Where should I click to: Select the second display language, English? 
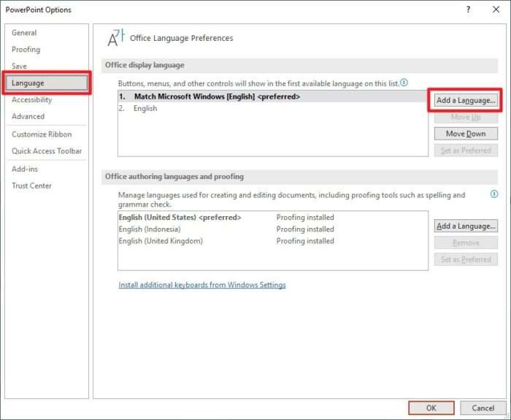tap(273, 108)
